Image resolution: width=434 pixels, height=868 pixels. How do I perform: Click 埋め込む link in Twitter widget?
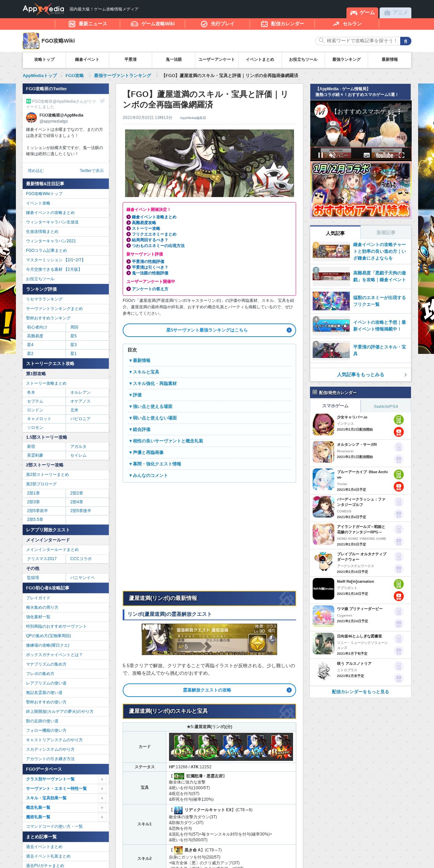pyautogui.click(x=35, y=171)
